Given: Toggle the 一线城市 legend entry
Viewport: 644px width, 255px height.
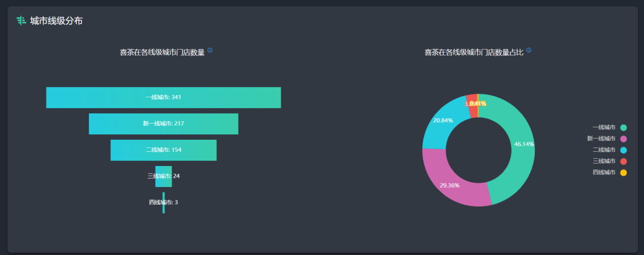Looking at the screenshot, I should 609,127.
